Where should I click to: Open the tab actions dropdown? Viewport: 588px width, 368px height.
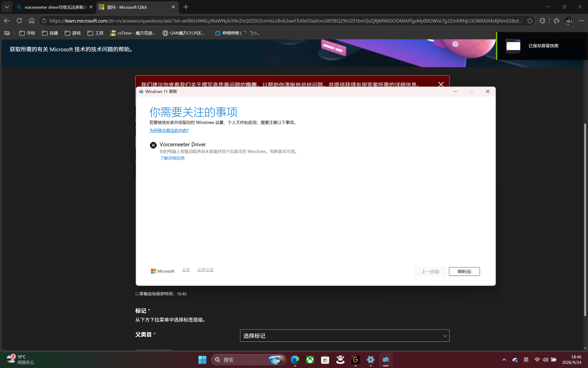[7, 7]
